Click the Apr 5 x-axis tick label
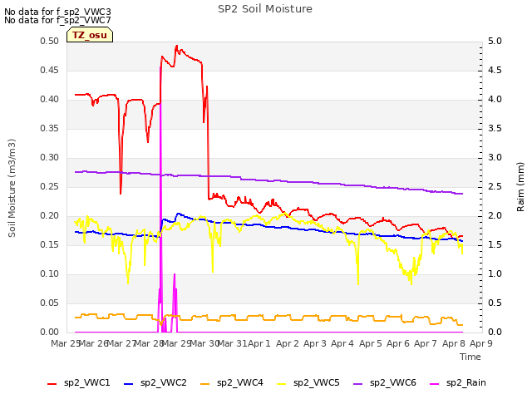The height and width of the screenshot is (399, 532). coord(371,343)
